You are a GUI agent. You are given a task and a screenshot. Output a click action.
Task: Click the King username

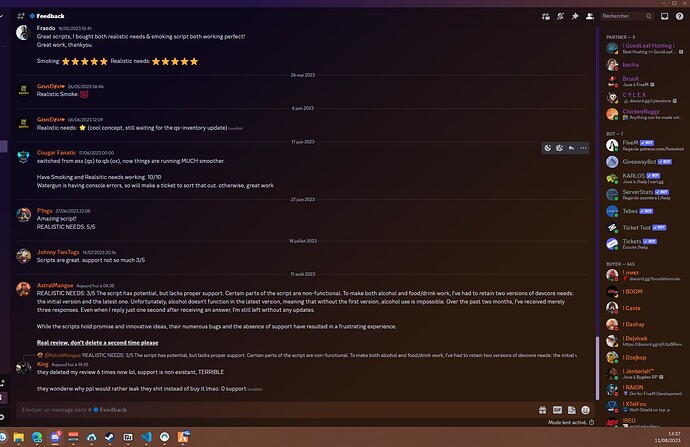coord(43,364)
